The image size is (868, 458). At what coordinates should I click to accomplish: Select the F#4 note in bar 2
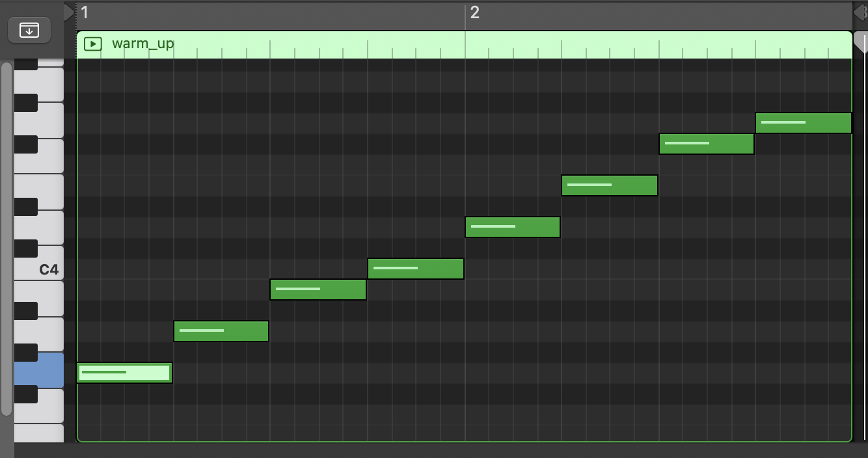click(707, 144)
